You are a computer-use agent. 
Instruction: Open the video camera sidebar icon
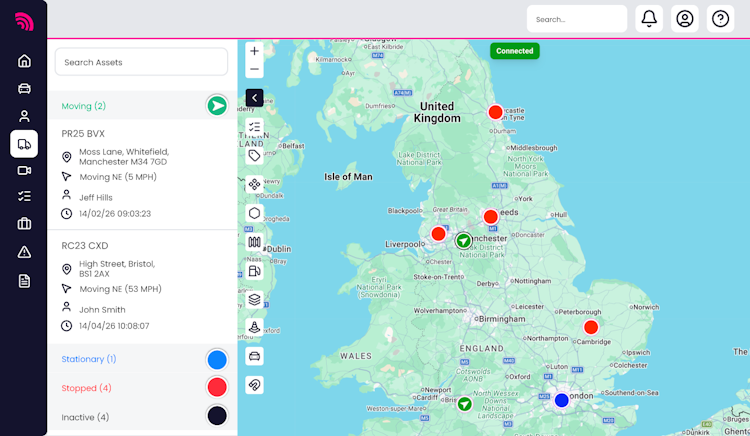coord(24,171)
